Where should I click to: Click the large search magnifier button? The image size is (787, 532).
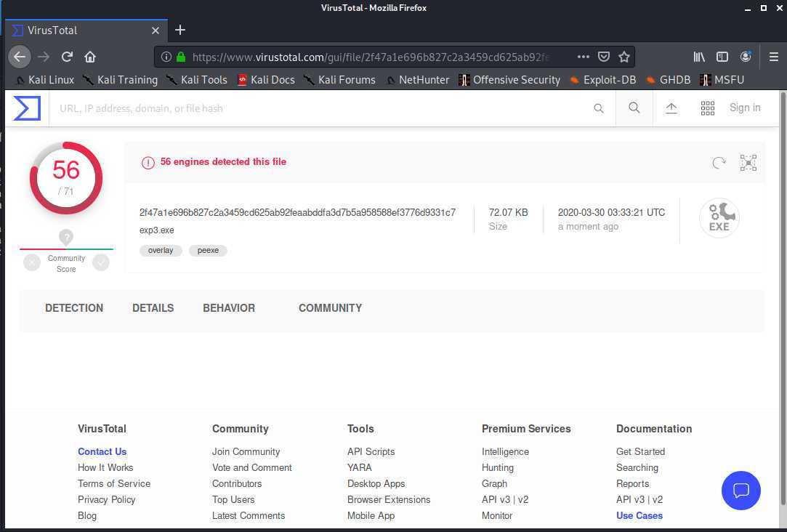[634, 108]
